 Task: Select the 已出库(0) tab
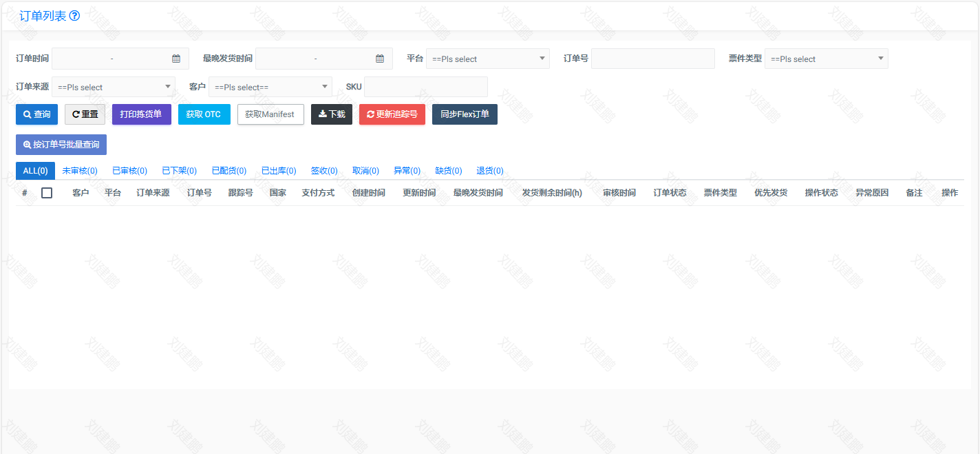coord(279,171)
